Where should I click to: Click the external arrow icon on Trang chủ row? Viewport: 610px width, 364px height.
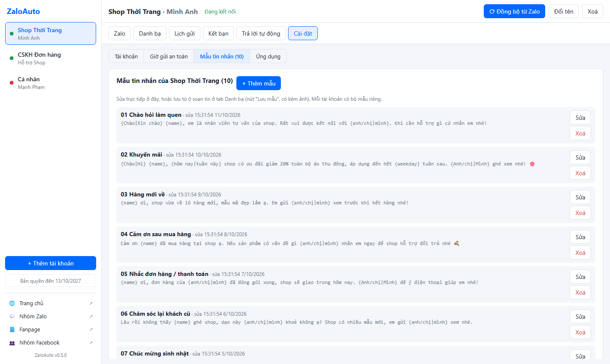pos(91,303)
